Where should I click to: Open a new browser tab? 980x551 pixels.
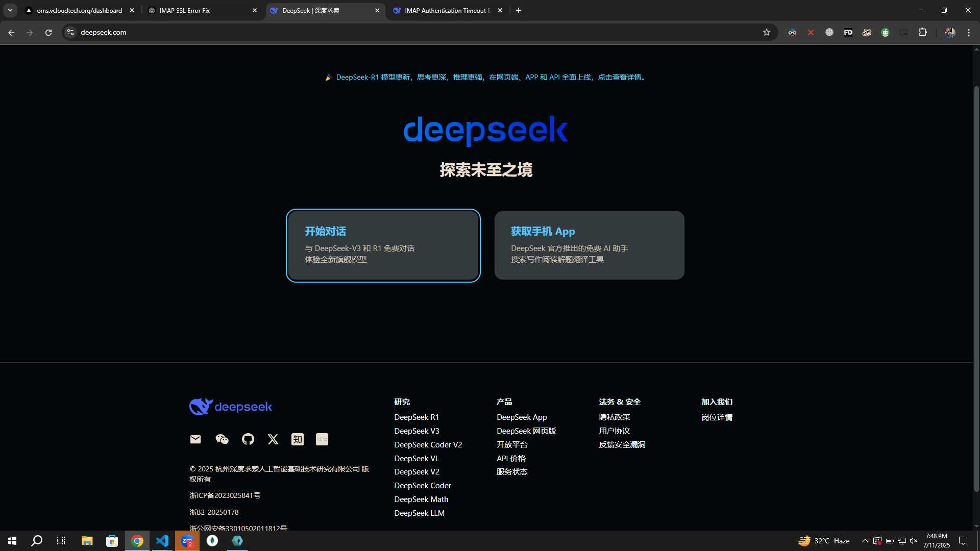519,10
